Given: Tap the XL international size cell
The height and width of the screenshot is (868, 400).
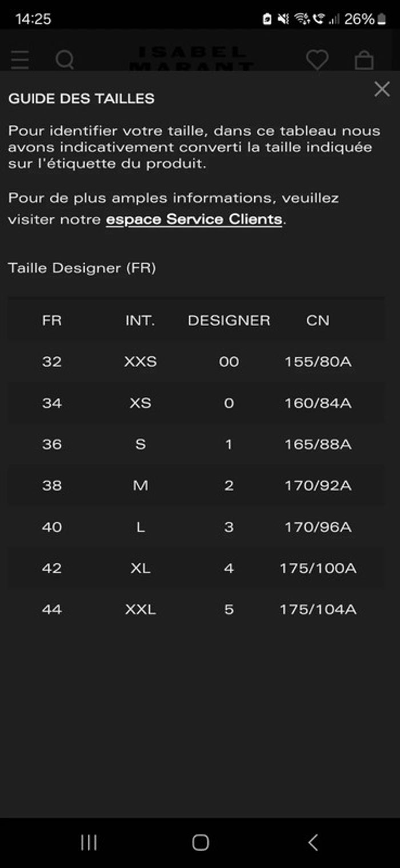Looking at the screenshot, I should (x=140, y=568).
